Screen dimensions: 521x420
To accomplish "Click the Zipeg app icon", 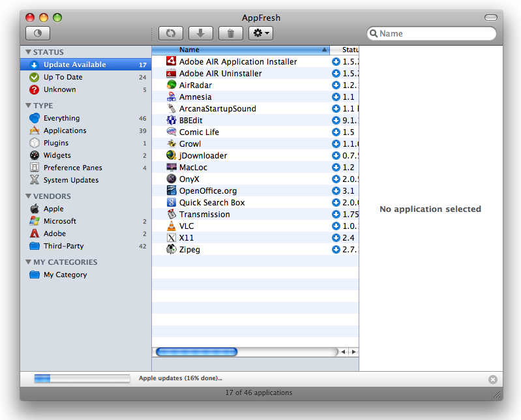I will coord(171,250).
